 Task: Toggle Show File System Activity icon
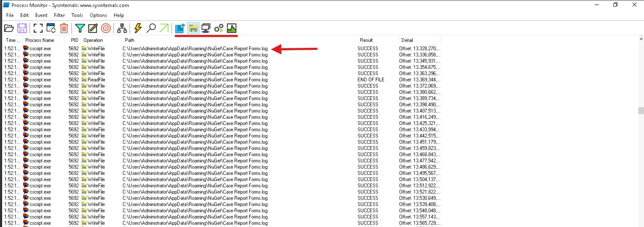(x=193, y=28)
